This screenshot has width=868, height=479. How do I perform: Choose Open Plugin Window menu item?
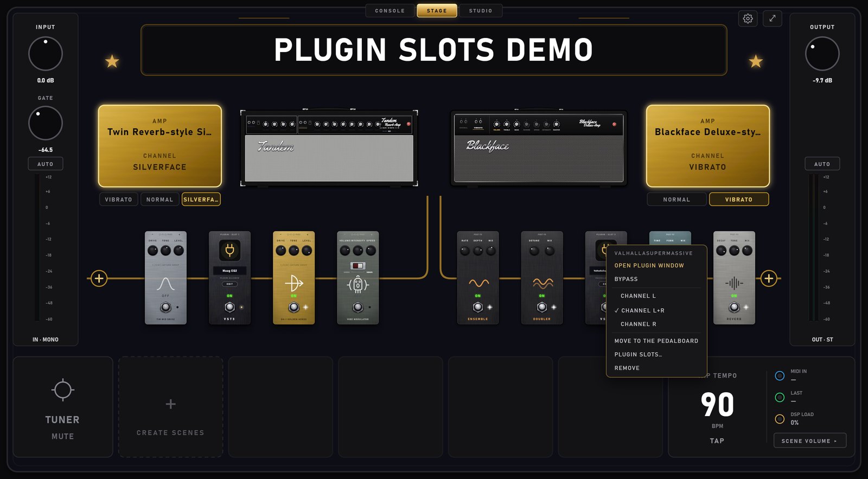656,265
